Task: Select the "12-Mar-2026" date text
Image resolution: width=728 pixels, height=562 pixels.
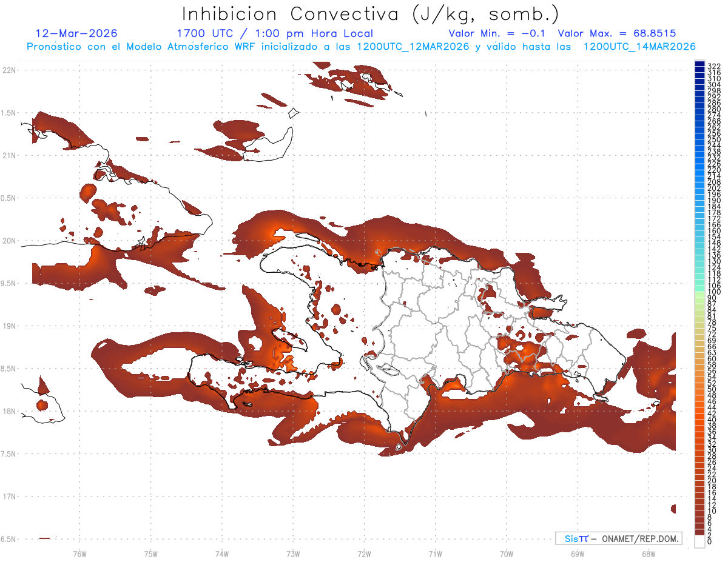Action: click(76, 33)
